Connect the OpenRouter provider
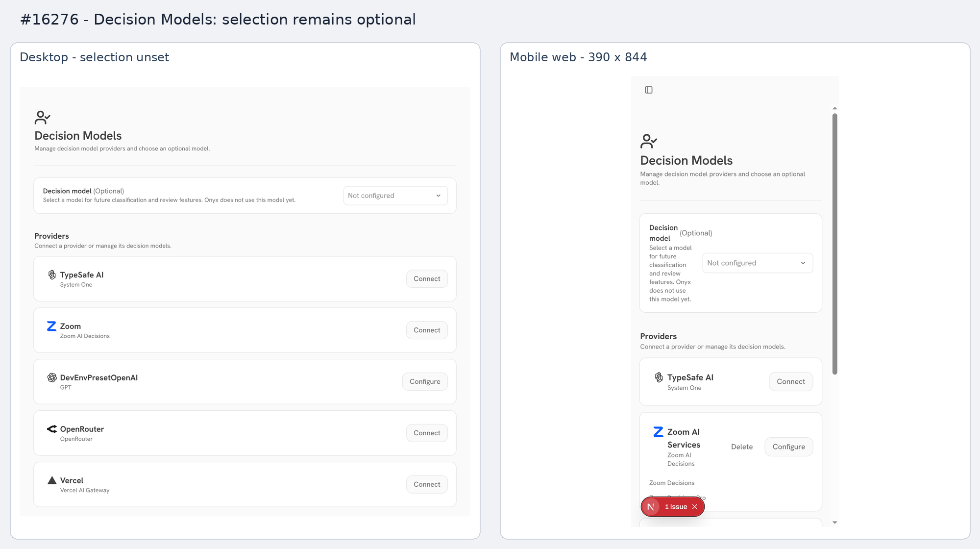Image resolution: width=980 pixels, height=549 pixels. pyautogui.click(x=427, y=433)
